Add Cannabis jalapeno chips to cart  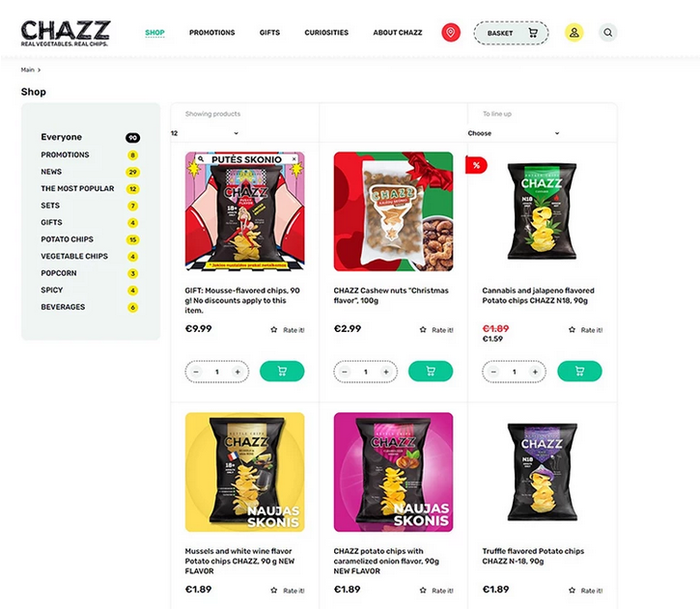point(579,372)
